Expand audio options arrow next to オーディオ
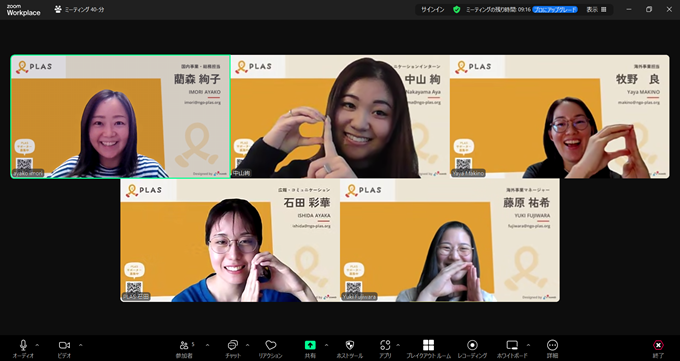The image size is (680, 361). click(x=37, y=345)
